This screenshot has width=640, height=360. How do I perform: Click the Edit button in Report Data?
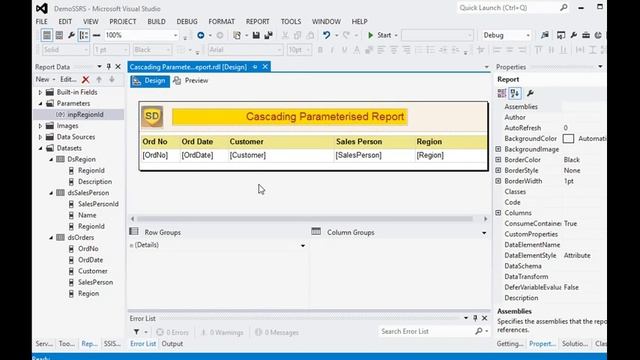tap(68, 80)
